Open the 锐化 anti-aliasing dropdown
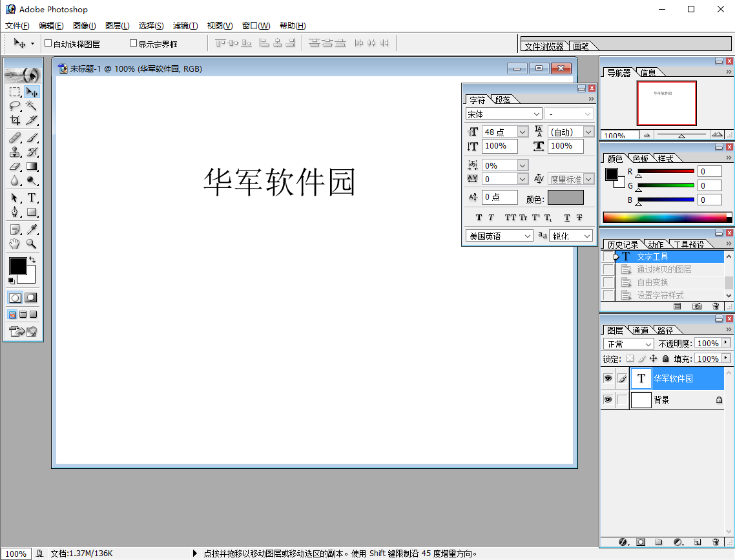Image resolution: width=735 pixels, height=560 pixels. (587, 236)
